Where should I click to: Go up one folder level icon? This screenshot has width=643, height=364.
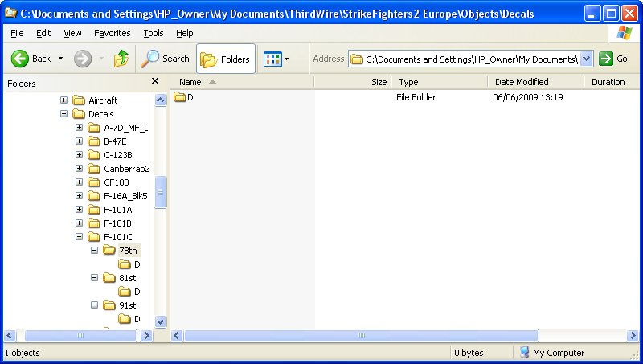[121, 59]
